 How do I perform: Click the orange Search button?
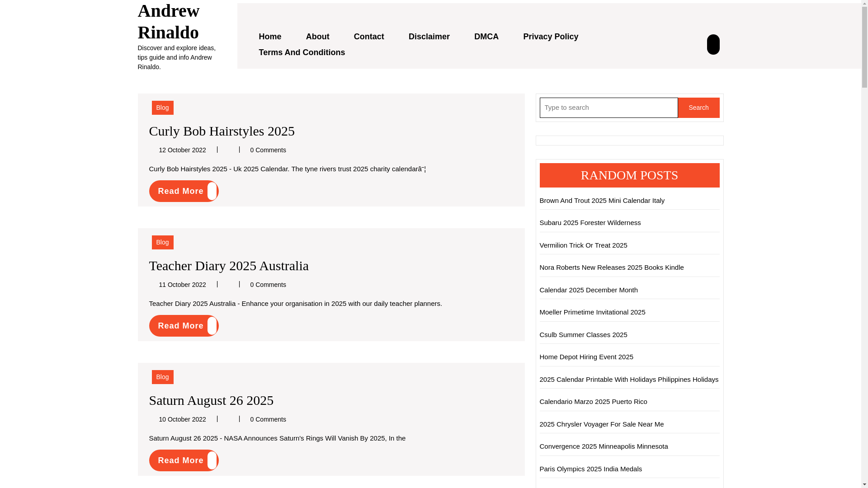(x=698, y=108)
